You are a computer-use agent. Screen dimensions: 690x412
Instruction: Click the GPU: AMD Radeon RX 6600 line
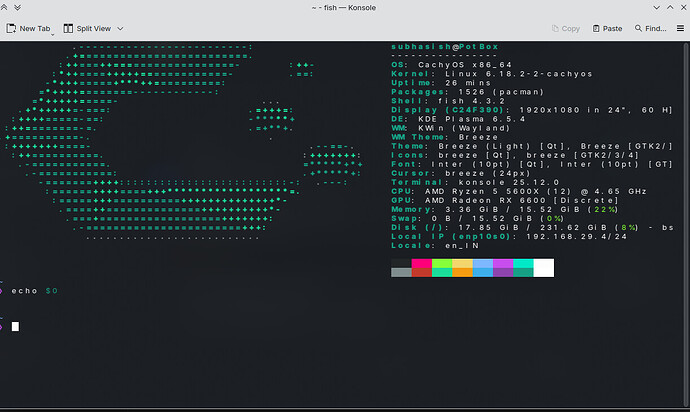coord(505,200)
